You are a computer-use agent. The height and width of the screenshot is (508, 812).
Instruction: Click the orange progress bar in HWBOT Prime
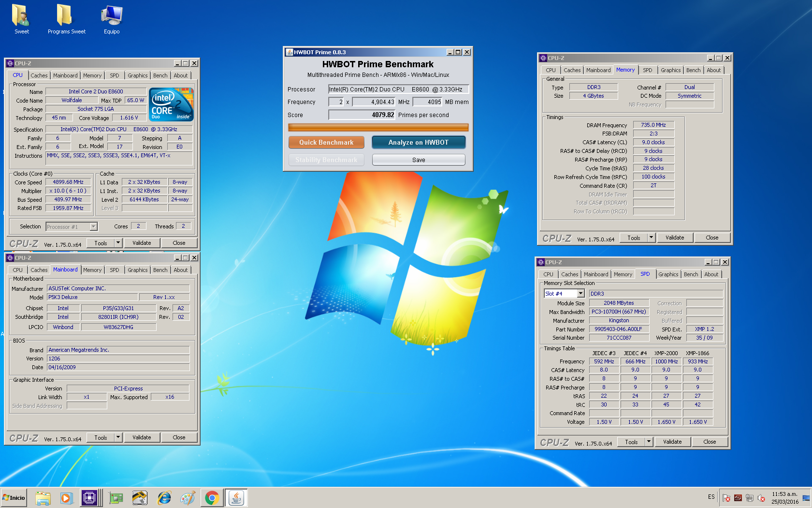click(378, 128)
